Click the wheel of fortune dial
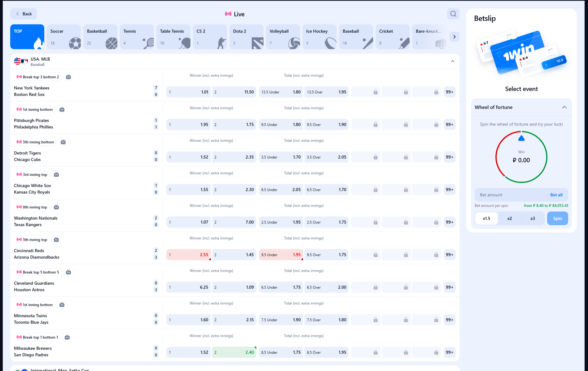This screenshot has width=588, height=371. click(x=521, y=157)
